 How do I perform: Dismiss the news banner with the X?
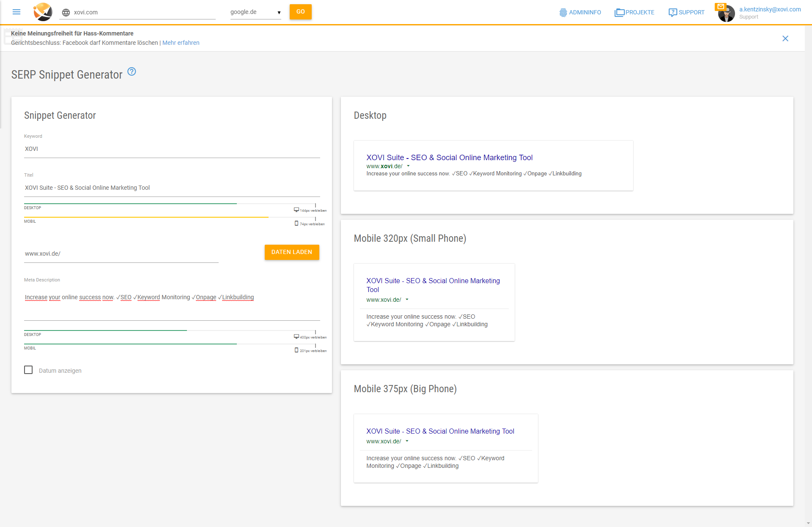[785, 38]
